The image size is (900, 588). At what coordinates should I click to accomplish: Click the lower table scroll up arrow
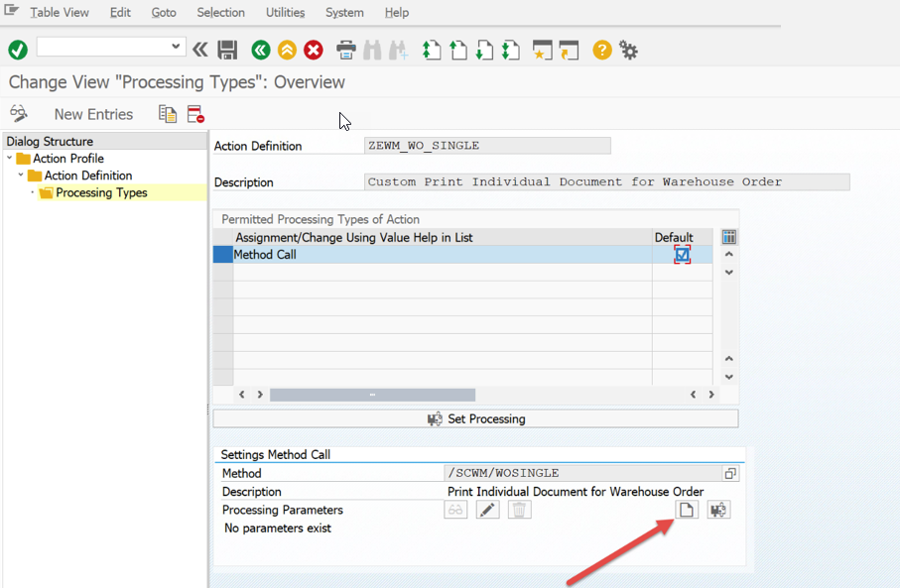pos(729,359)
